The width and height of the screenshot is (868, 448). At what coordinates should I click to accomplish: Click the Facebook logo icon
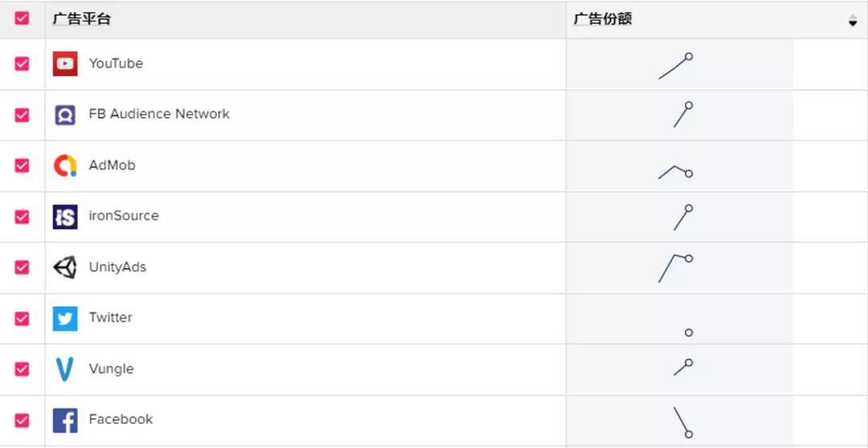[x=65, y=420]
